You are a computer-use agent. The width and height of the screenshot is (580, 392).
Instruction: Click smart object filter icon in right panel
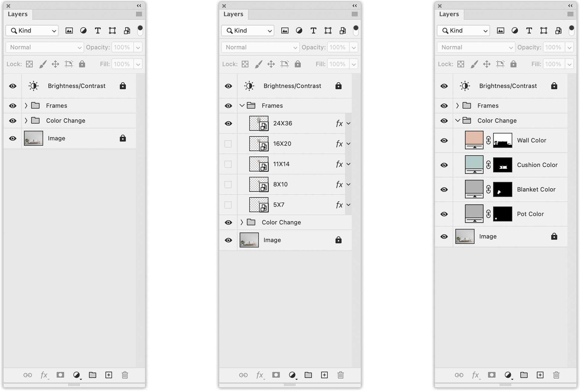558,30
